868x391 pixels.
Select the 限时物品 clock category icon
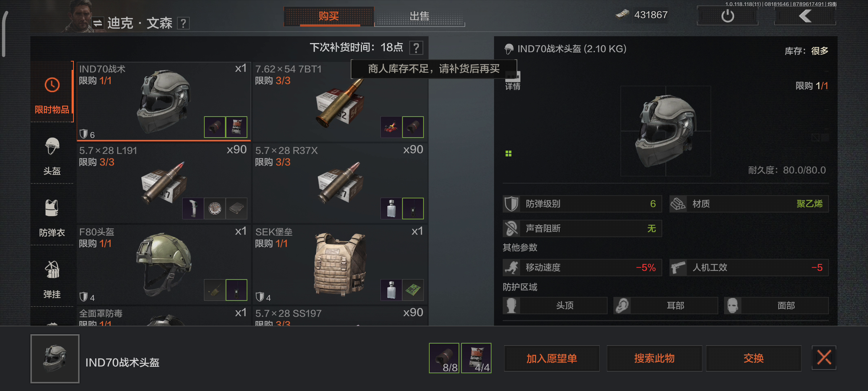pos(52,85)
